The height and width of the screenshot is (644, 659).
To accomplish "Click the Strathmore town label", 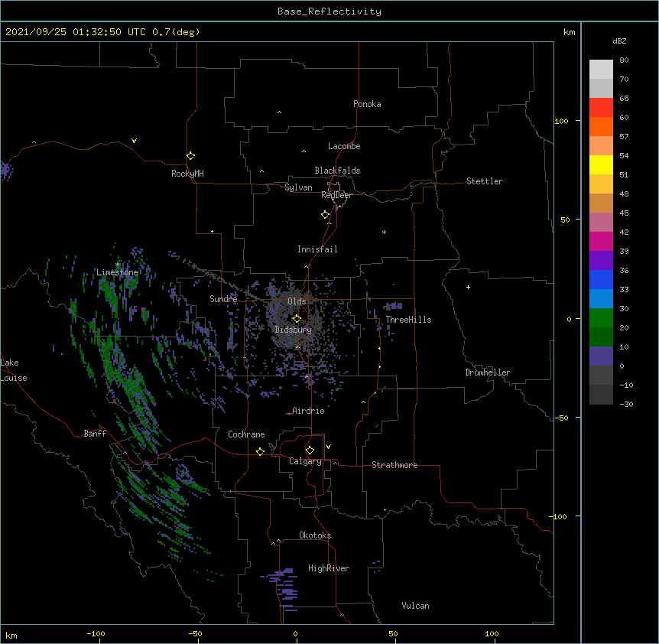I will [x=394, y=465].
